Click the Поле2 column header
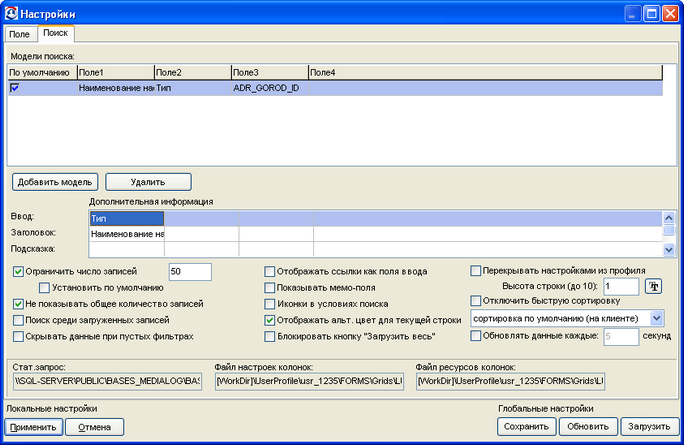 pyautogui.click(x=193, y=72)
